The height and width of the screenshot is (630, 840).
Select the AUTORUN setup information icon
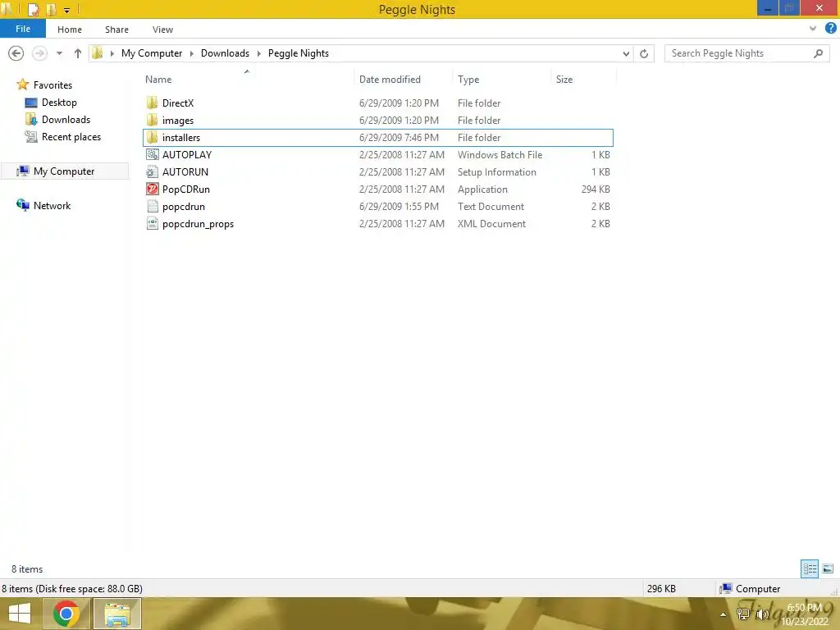coord(152,172)
